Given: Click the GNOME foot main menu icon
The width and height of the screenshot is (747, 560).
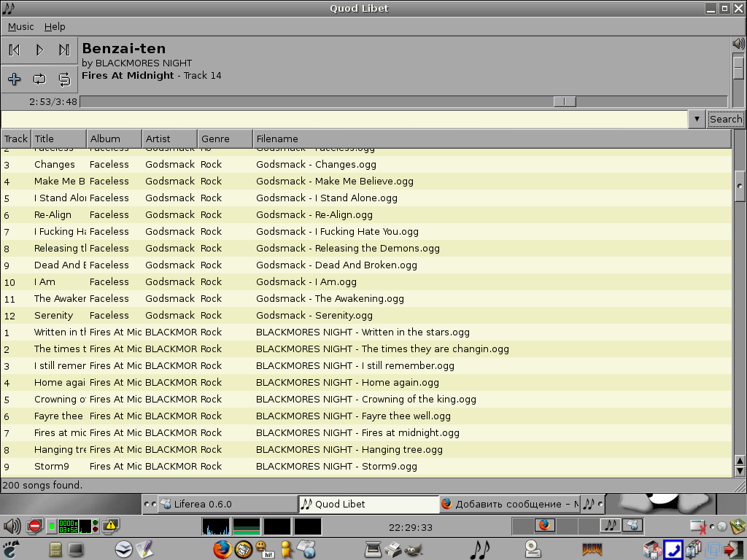Looking at the screenshot, I should pyautogui.click(x=10, y=549).
